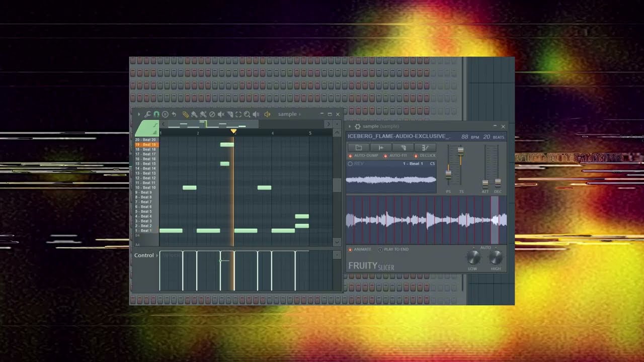Select the pencil draw tool
This screenshot has height=362, width=644.
point(186,115)
